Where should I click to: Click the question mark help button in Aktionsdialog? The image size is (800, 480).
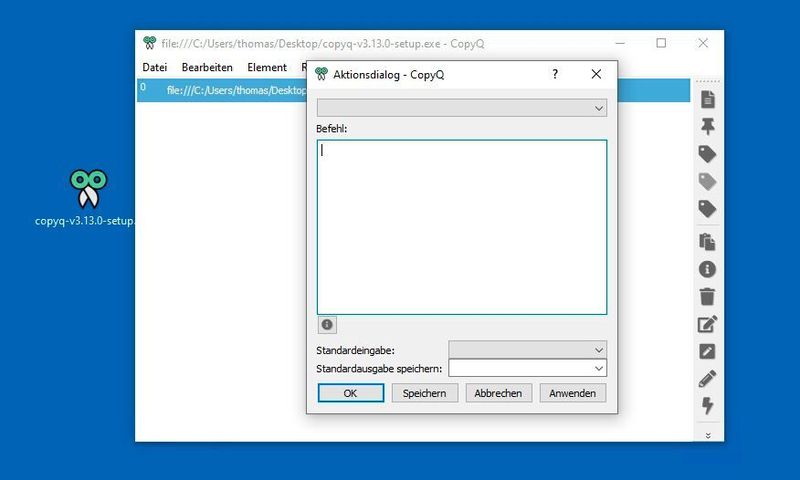555,74
